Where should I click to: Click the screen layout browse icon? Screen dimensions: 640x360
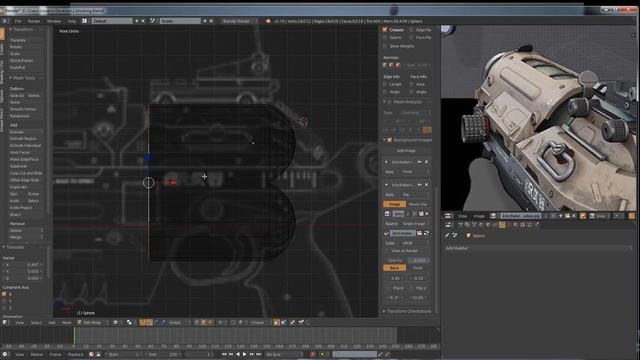coord(84,21)
